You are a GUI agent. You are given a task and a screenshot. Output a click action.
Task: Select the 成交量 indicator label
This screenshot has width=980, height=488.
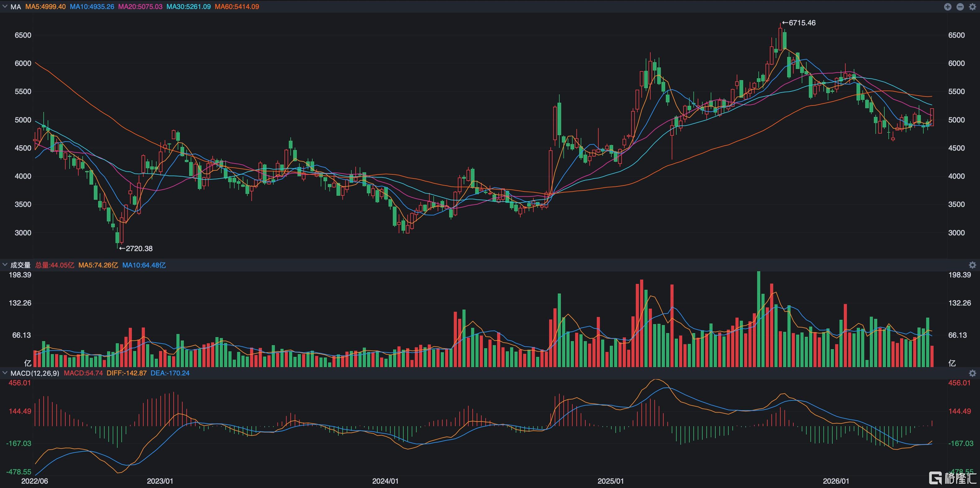coord(20,265)
